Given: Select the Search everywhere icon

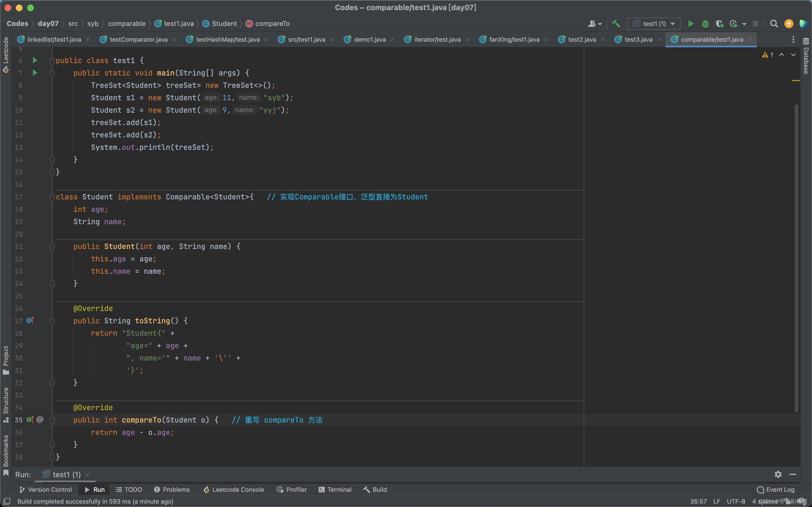Looking at the screenshot, I should [775, 23].
